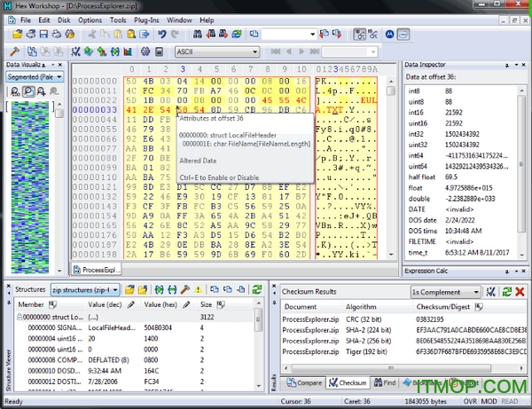Image resolution: width=532 pixels, height=409 pixels.
Task: Open the ASCII encoding dropdown
Action: pos(217,51)
